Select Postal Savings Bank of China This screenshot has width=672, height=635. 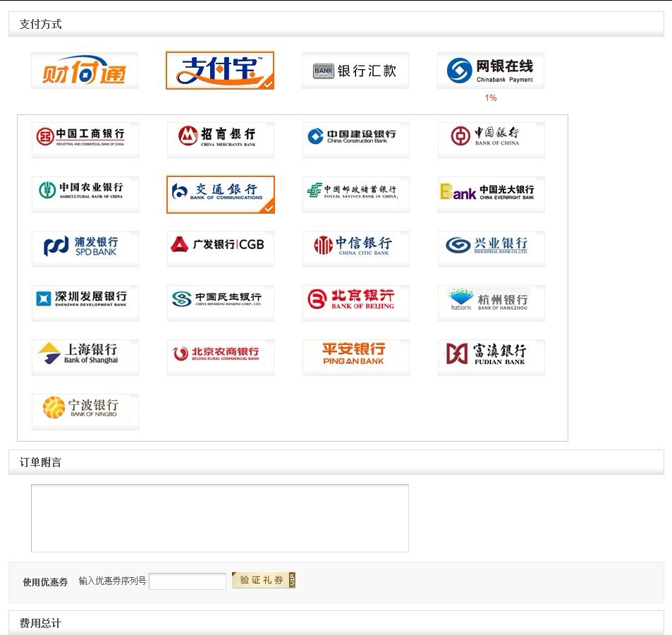click(356, 194)
